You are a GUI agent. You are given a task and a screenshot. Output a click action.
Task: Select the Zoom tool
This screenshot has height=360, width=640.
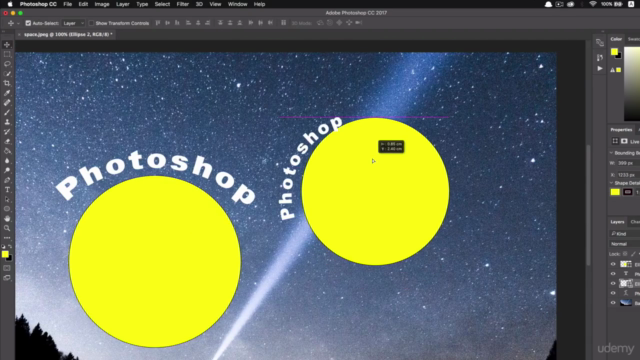7,228
